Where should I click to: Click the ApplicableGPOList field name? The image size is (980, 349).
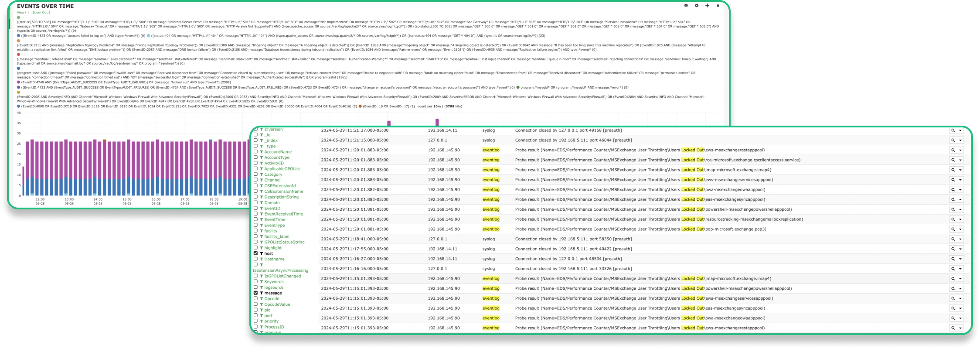(x=282, y=169)
